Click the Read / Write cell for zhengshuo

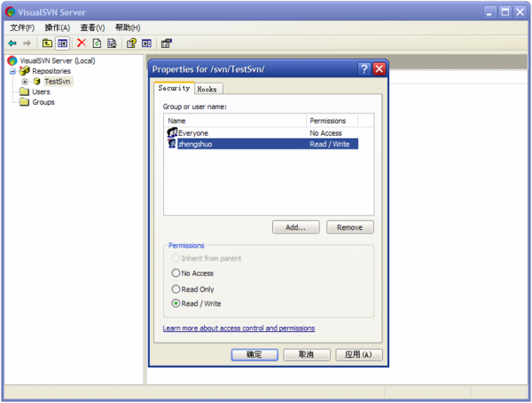pyautogui.click(x=330, y=144)
